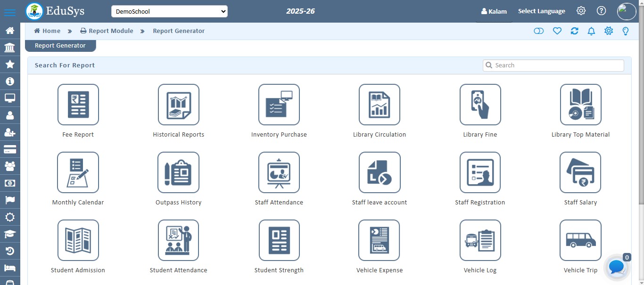The height and width of the screenshot is (285, 644).
Task: Open the Staff Salary report
Action: click(580, 172)
